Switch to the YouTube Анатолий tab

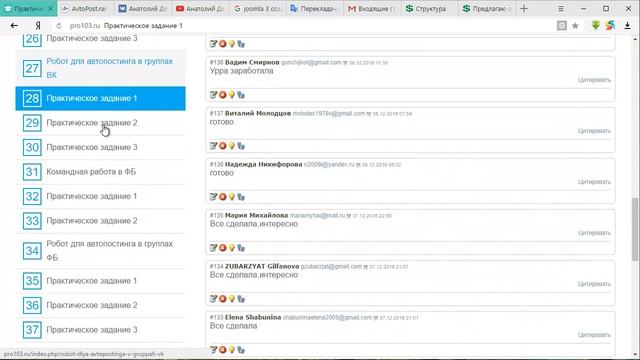click(201, 9)
